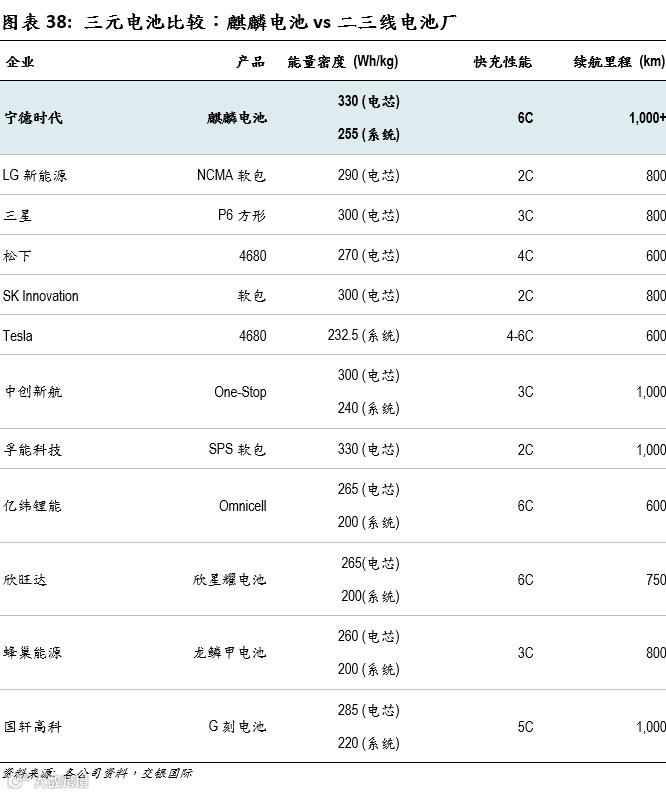The width and height of the screenshot is (666, 795).
Task: Click the 'SPS 软包' product cell
Action: click(x=237, y=449)
